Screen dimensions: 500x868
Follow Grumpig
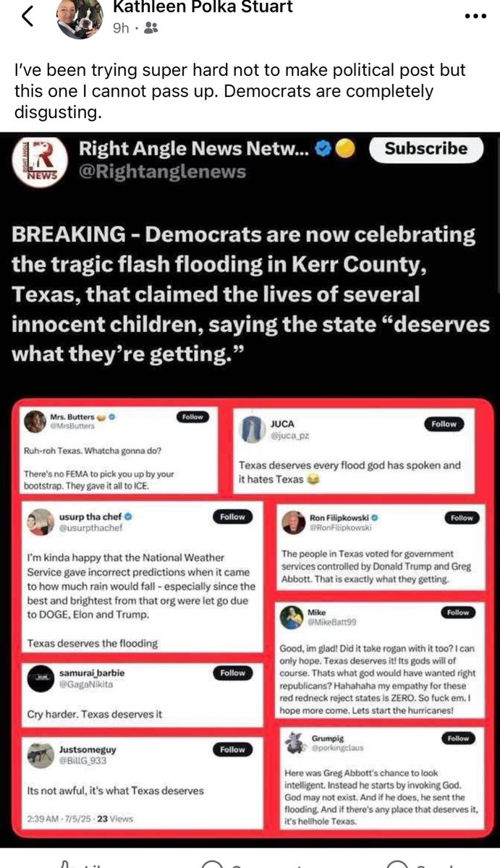coord(457,739)
